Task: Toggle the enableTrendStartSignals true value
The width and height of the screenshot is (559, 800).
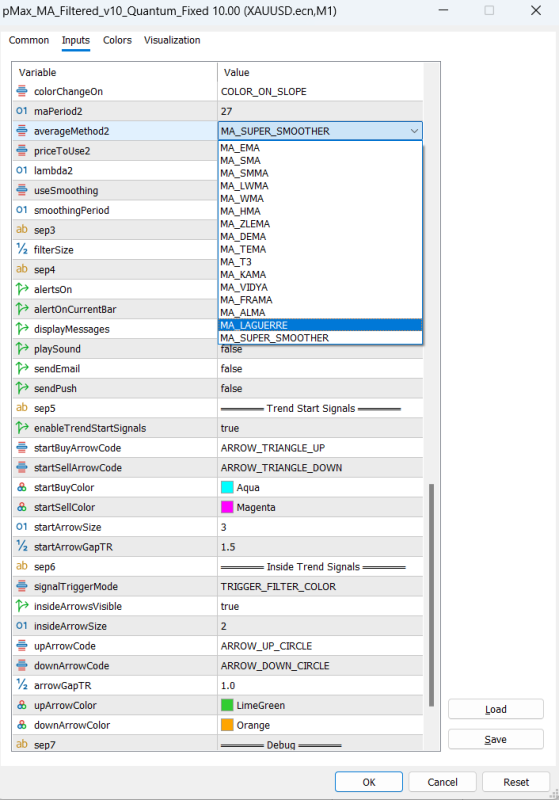Action: click(x=320, y=428)
